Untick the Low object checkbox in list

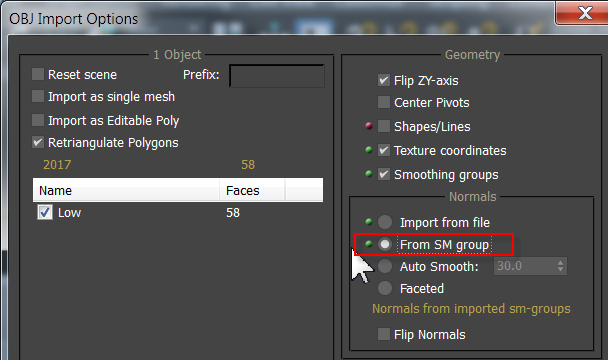pyautogui.click(x=45, y=212)
